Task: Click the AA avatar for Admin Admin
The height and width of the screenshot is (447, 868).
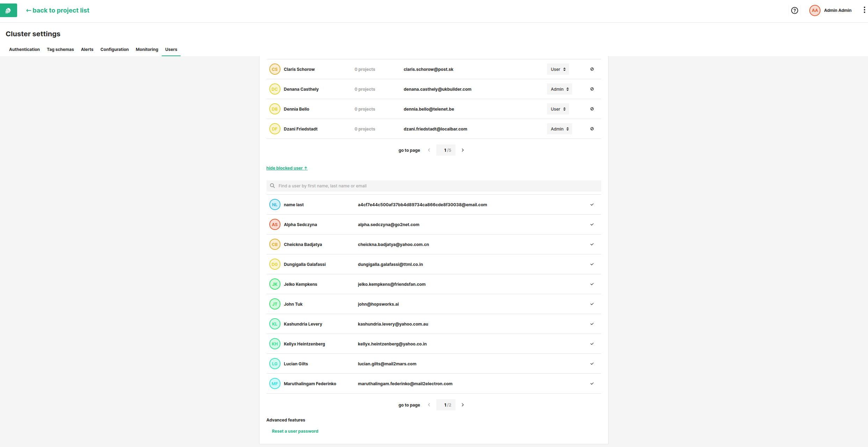Action: pos(815,10)
